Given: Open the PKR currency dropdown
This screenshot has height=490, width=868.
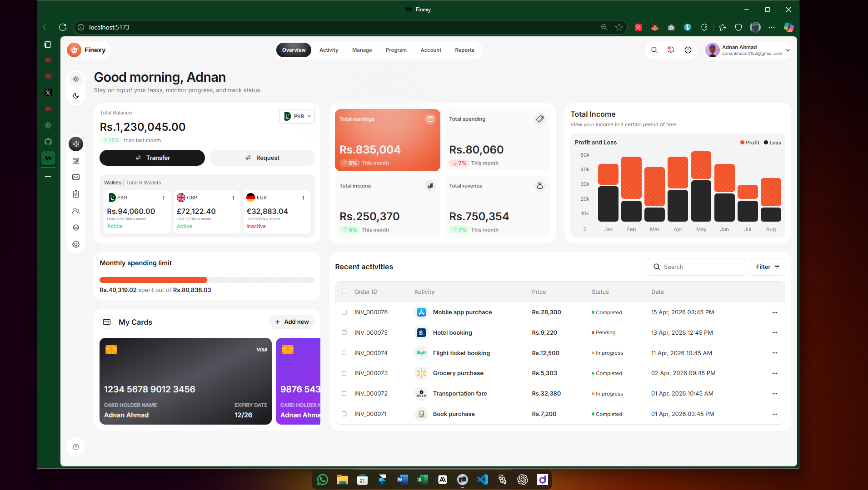Looking at the screenshot, I should coord(297,116).
